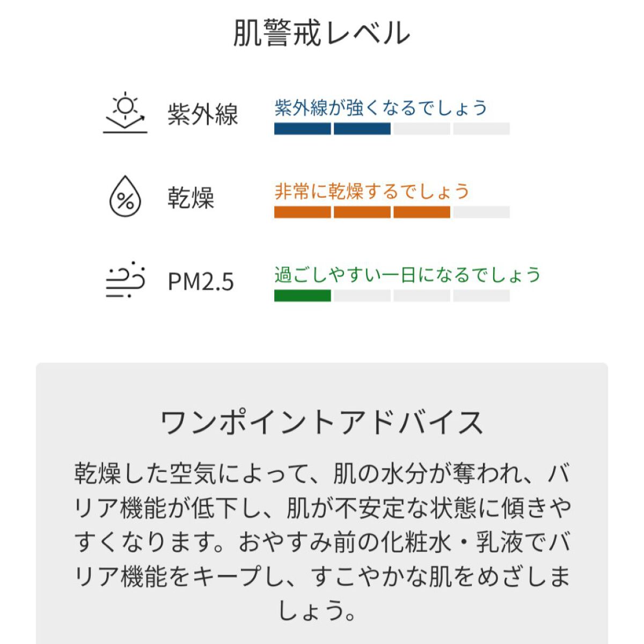The image size is (644, 644).
Task: Click the sun rays in the UV icon
Action: [125, 105]
